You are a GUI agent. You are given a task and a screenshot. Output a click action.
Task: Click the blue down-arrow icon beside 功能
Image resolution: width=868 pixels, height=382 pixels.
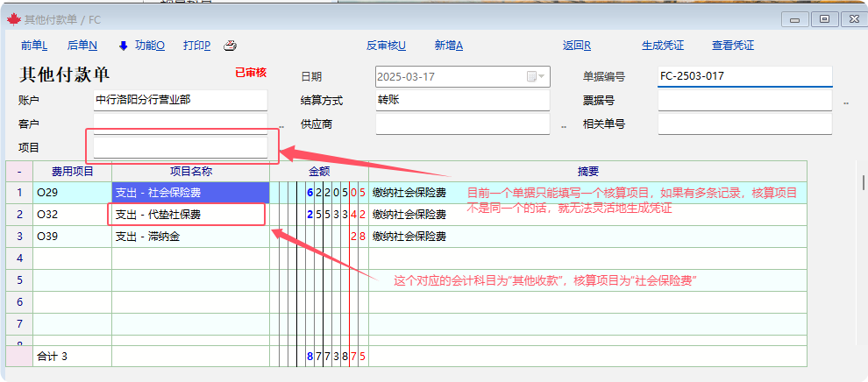123,46
